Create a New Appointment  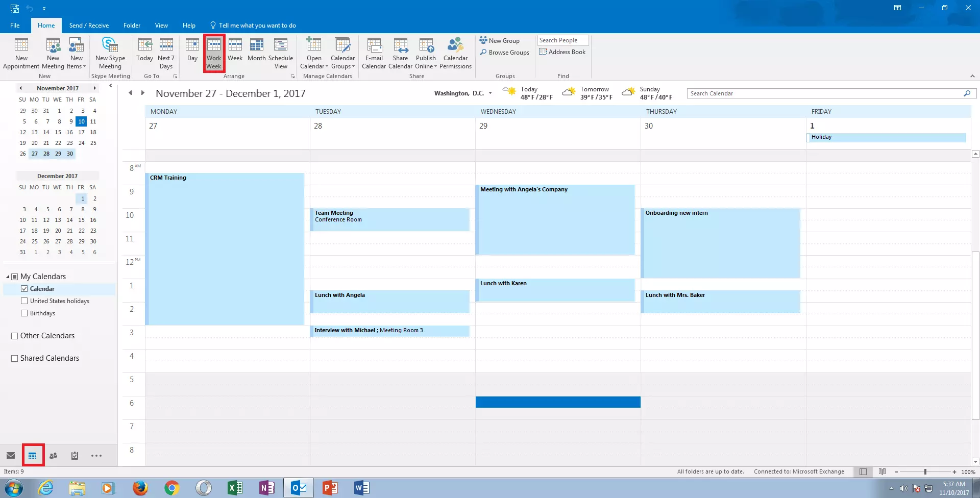21,53
